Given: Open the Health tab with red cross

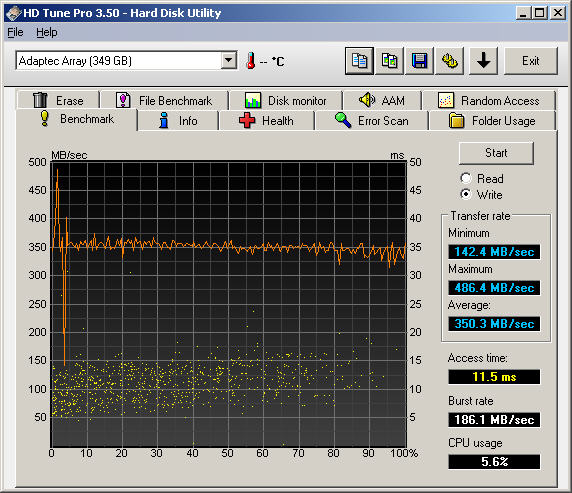Looking at the screenshot, I should tap(267, 121).
